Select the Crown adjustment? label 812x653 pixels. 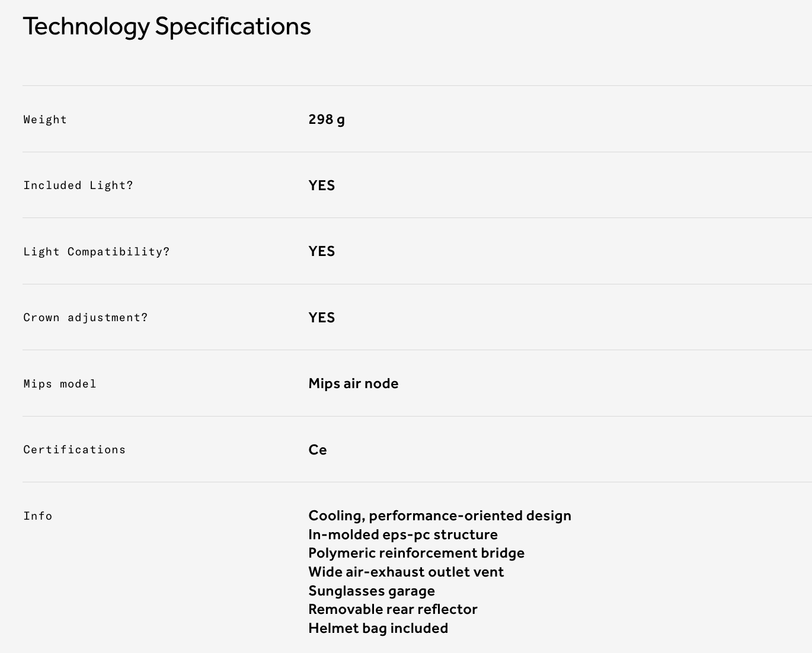click(x=85, y=318)
